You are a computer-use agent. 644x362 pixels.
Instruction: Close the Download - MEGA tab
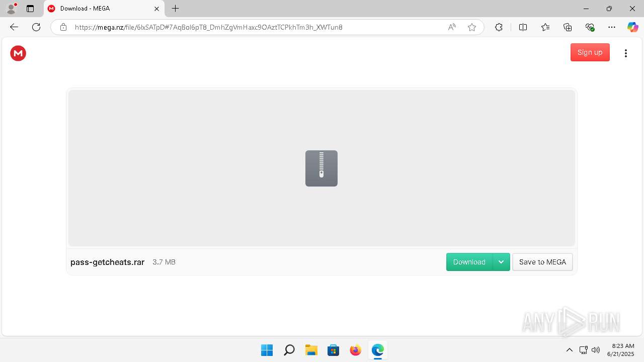pos(156,9)
